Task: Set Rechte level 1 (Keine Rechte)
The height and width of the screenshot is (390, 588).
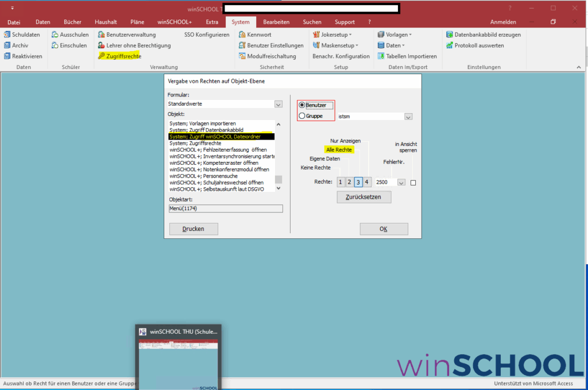Action: 341,182
